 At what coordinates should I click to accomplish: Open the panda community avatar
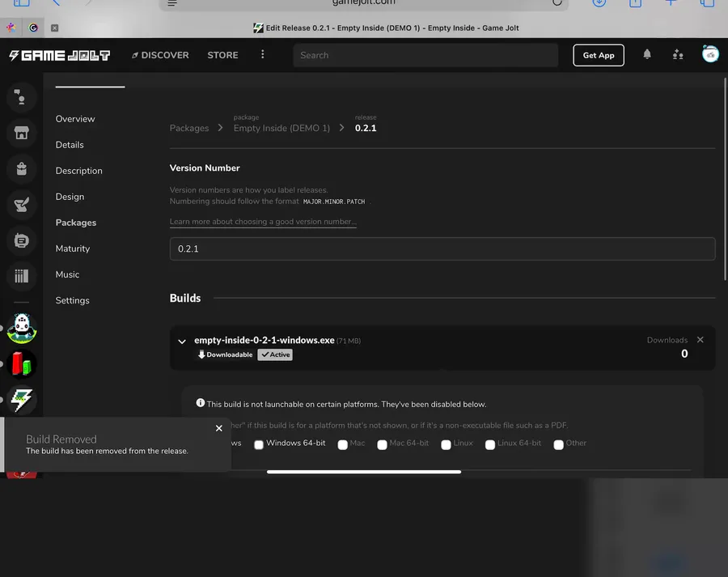click(21, 328)
